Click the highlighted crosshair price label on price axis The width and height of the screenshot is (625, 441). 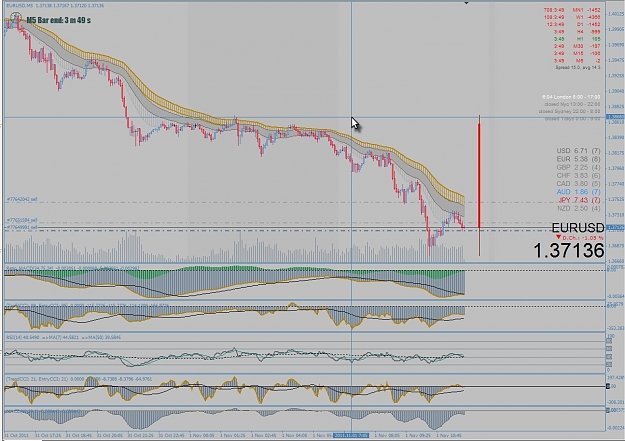click(x=615, y=117)
